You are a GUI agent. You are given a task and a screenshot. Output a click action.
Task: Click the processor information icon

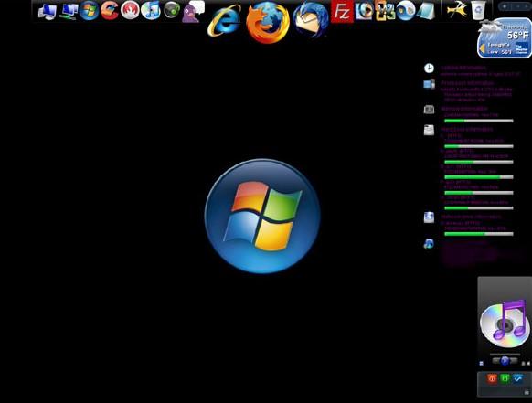(x=429, y=83)
